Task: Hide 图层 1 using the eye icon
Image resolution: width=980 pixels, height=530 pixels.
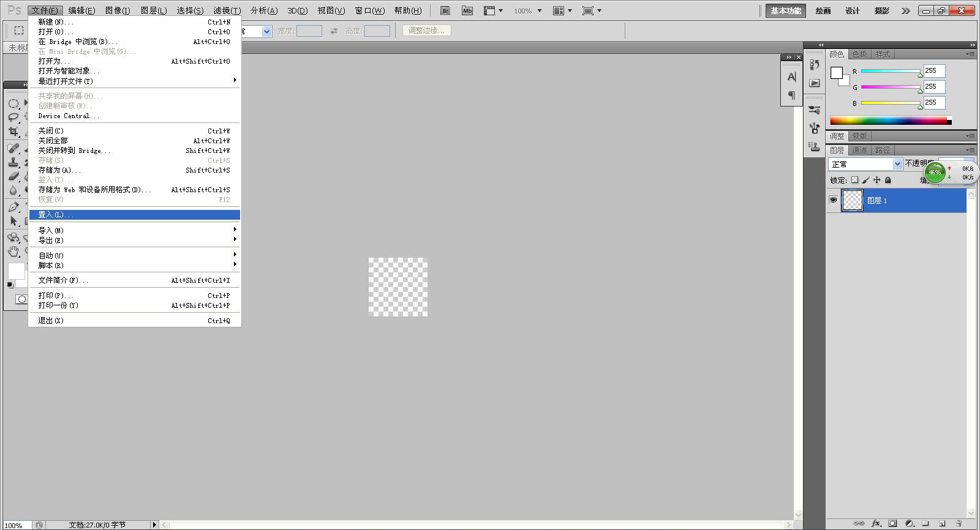Action: pos(833,200)
